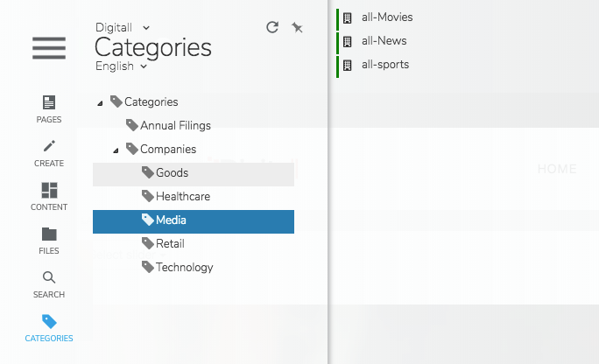Screen dimensions: 599x364
Task: Open the all-sports item
Action: point(385,65)
